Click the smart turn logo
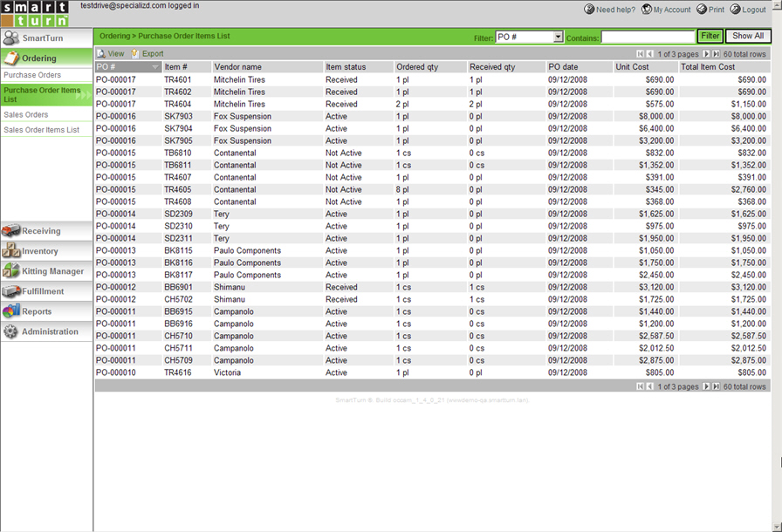Screen dimensions: 782x532 pos(34,13)
